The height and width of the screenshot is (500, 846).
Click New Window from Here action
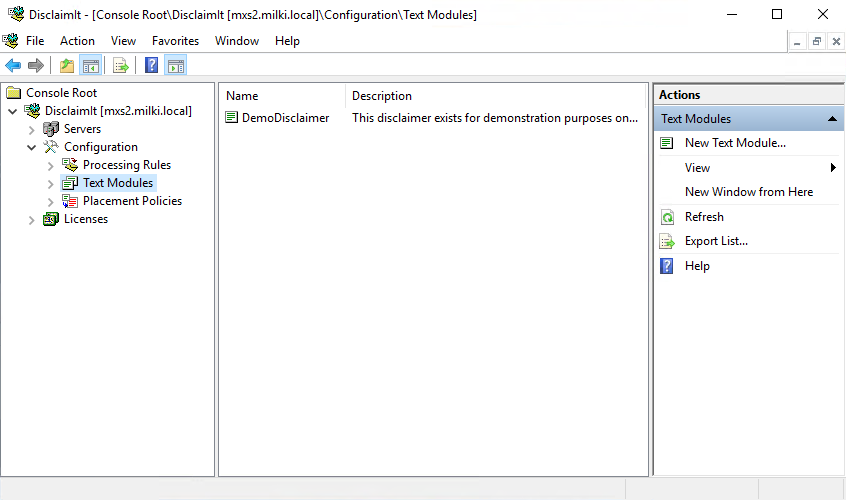tap(748, 192)
